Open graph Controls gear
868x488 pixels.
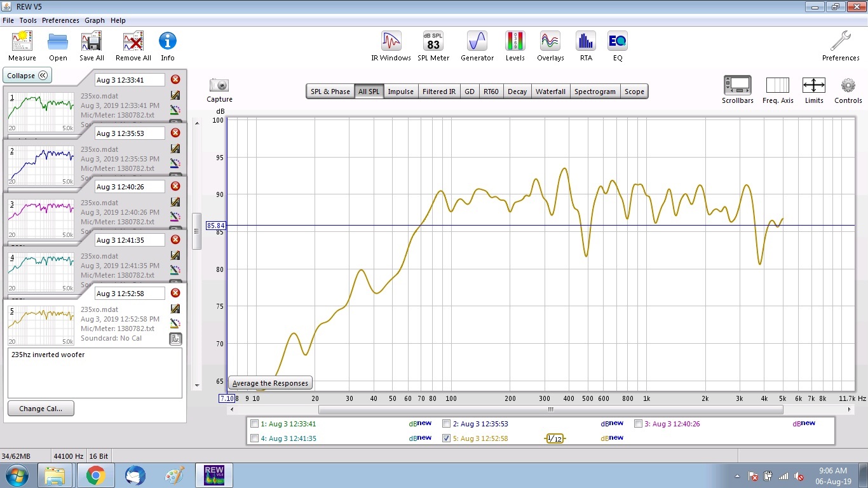point(848,85)
